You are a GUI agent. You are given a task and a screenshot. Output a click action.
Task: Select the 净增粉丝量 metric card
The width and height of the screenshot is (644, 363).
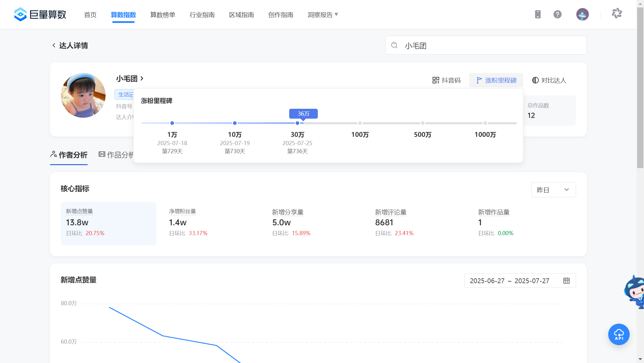point(212,224)
